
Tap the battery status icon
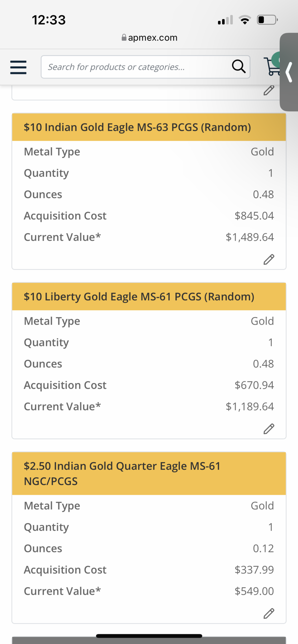pos(267,20)
